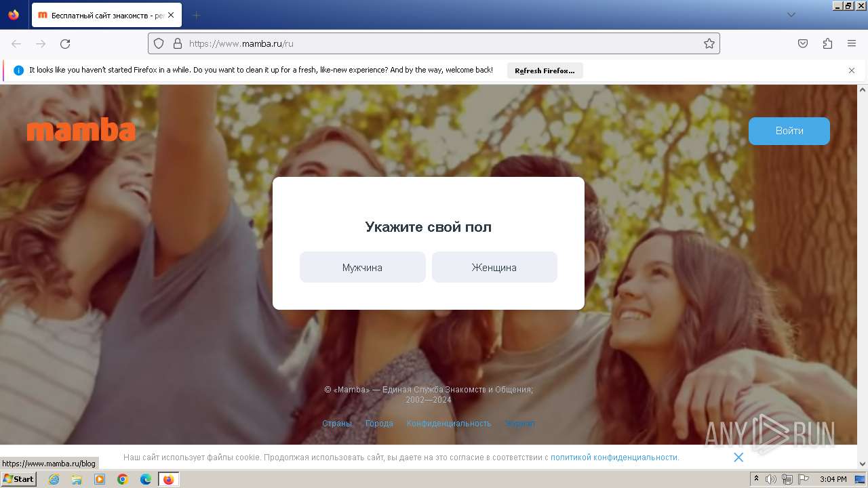
Task: Open the Windows Start menu
Action: [x=18, y=479]
